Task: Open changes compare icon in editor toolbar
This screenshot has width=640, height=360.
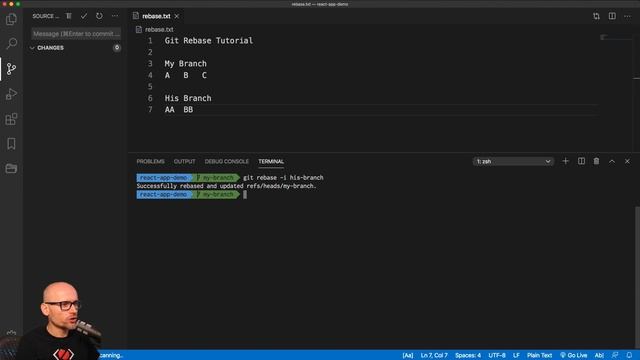Action: tap(596, 16)
